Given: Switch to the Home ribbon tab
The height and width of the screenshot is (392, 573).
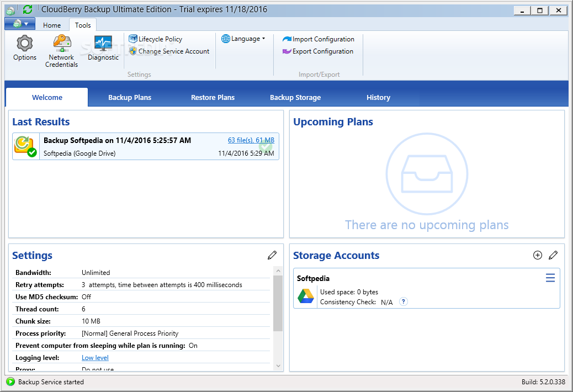Looking at the screenshot, I should pos(52,25).
